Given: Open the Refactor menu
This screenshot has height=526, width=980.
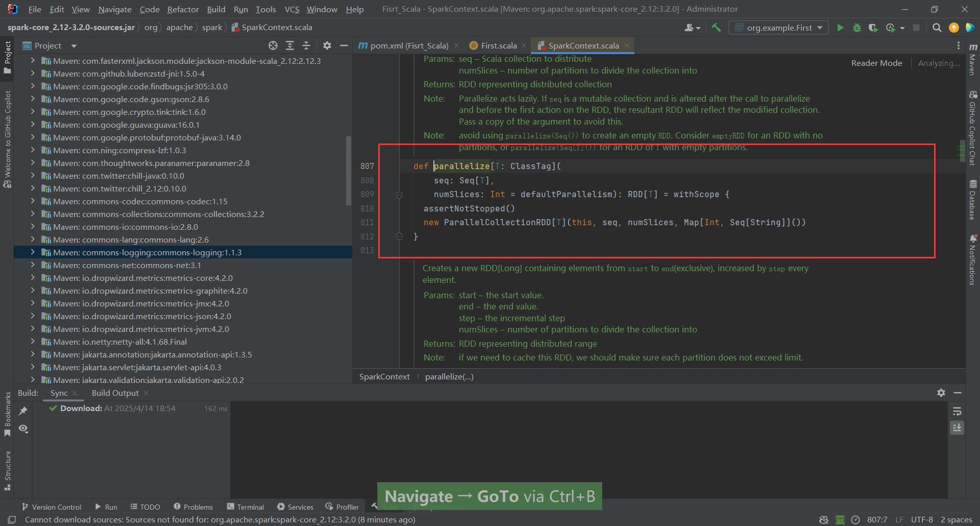Looking at the screenshot, I should point(183,9).
